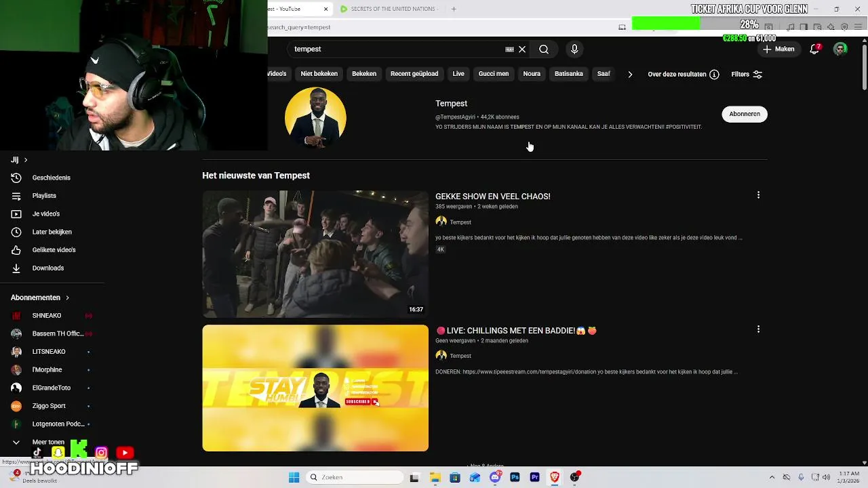The image size is (868, 488).
Task: Open Windows Start menu
Action: pos(294,478)
